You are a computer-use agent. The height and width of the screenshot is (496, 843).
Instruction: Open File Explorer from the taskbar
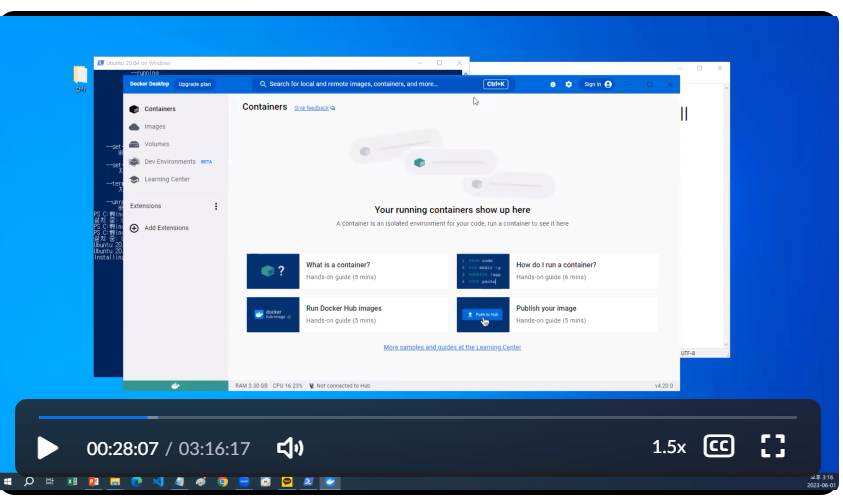click(115, 483)
